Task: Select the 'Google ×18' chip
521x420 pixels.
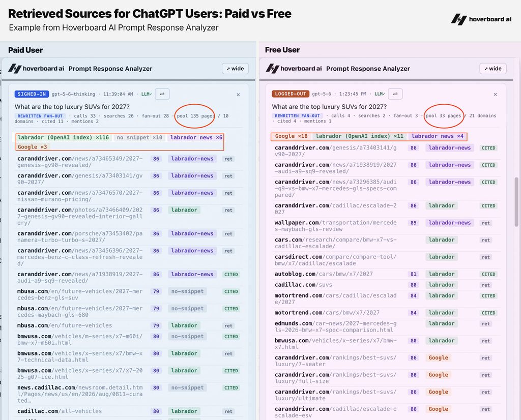Action: [x=292, y=136]
